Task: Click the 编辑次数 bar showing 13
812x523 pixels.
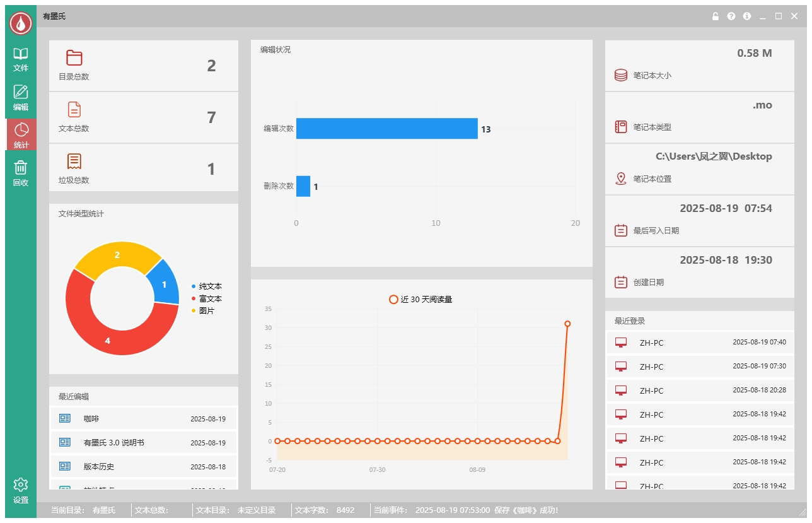Action: tap(386, 129)
